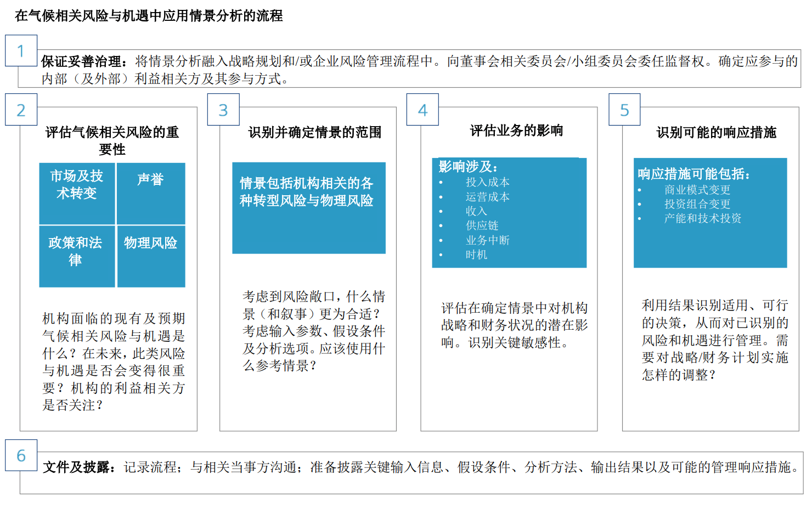This screenshot has width=812, height=508.
Task: Expand the 情景包括机构相关的各种转型风险 blue panel
Action: click(x=309, y=208)
